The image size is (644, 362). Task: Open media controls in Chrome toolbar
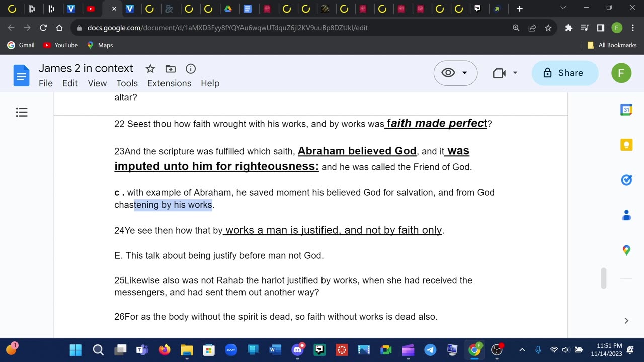click(584, 28)
